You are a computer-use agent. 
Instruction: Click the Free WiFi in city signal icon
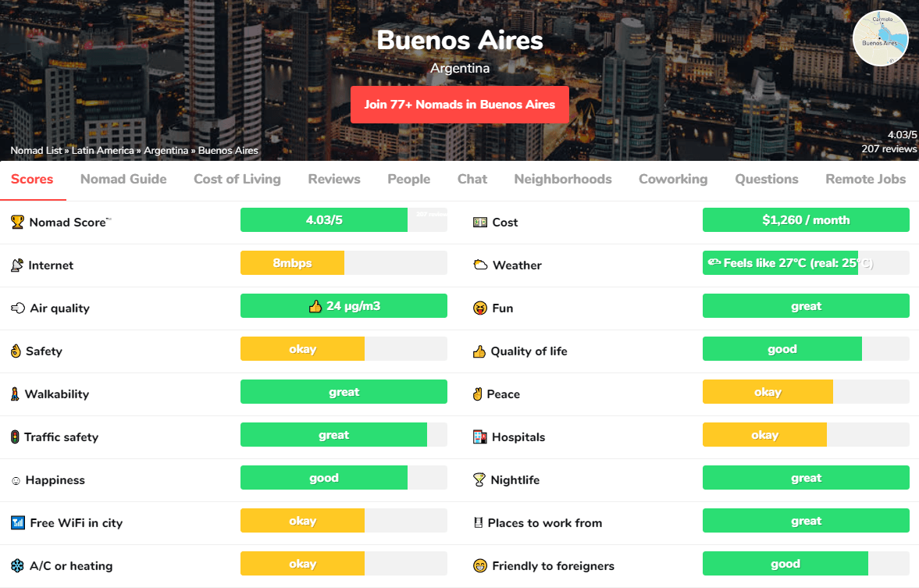(x=17, y=523)
